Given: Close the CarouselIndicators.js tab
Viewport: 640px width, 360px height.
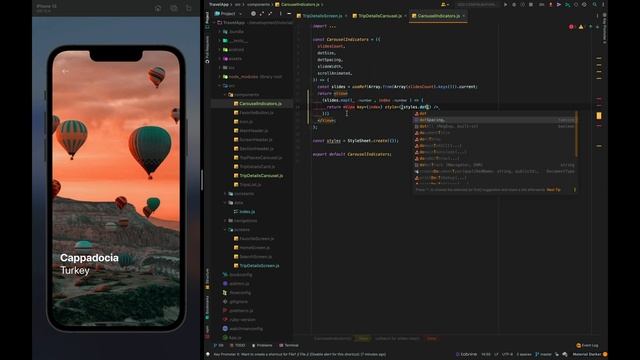Looking at the screenshot, I should tap(464, 16).
